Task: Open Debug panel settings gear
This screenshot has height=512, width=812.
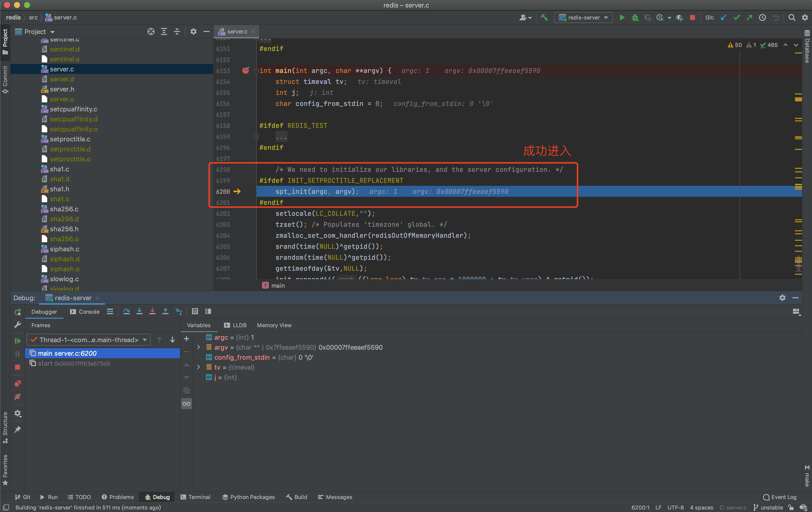Action: click(782, 298)
